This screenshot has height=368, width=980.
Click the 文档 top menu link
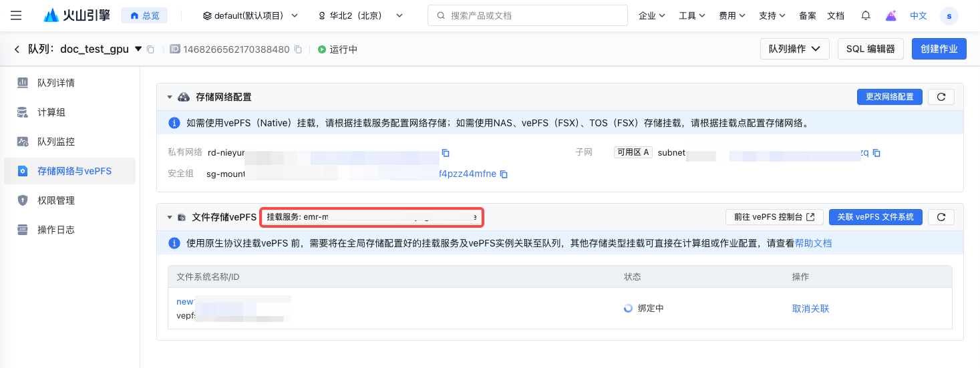[x=836, y=15]
